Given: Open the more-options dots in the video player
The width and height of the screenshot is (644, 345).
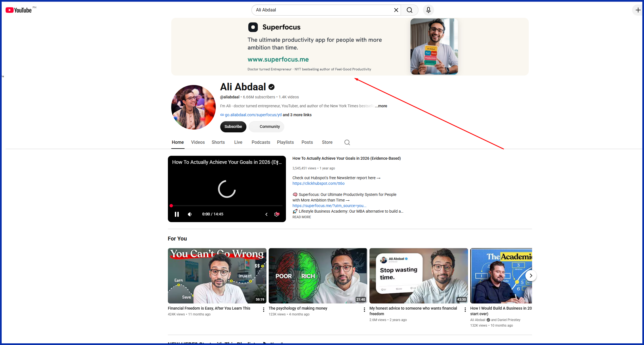Looking at the screenshot, I should pos(278,162).
